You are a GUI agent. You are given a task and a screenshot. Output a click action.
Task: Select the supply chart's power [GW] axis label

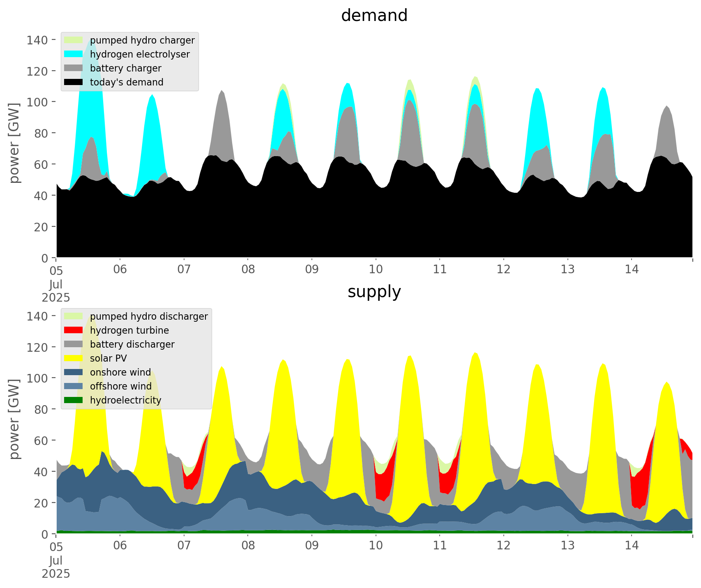pos(14,419)
